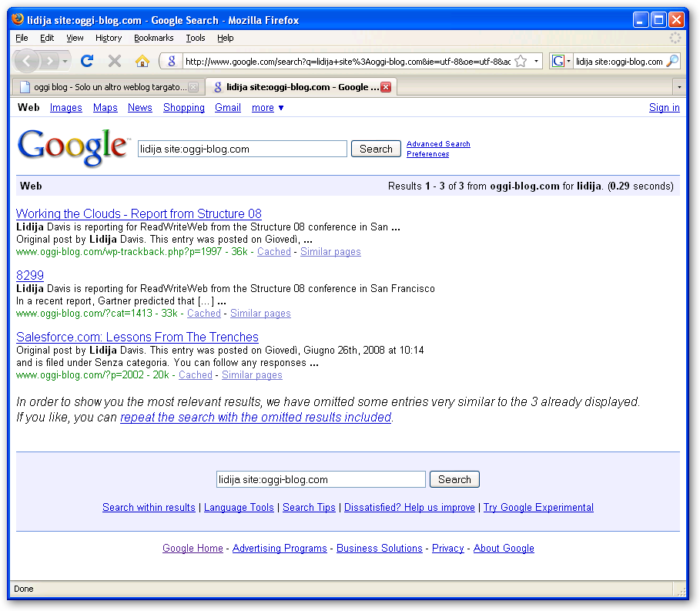Open Working the Clouds result

coord(139,213)
